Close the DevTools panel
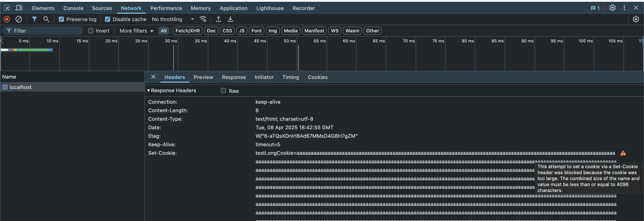The height and width of the screenshot is (221, 644). coord(636,8)
